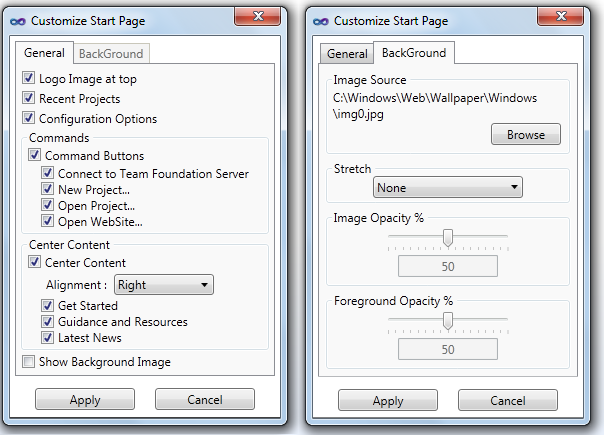Viewport: 604px width, 435px height.
Task: Disable the Open WebSite... command checkbox
Action: pos(47,221)
